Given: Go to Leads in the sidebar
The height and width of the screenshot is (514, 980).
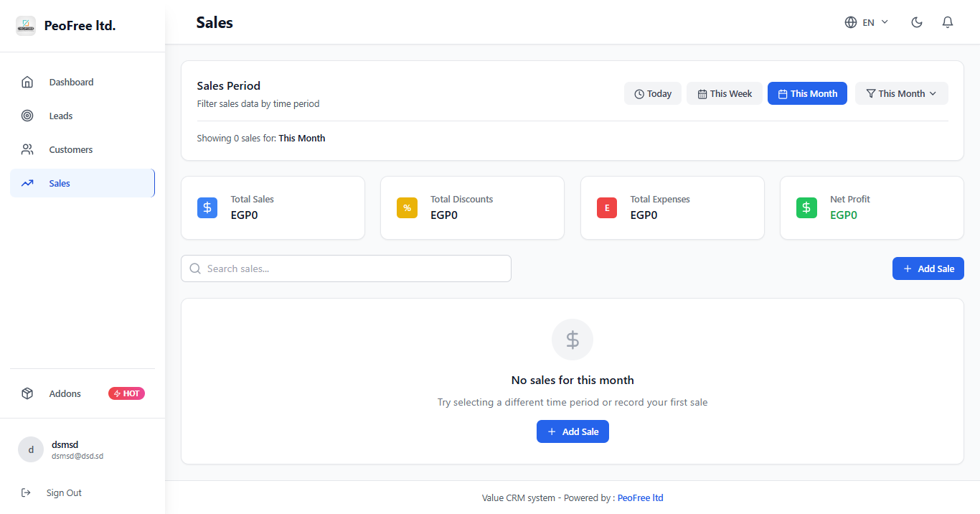Looking at the screenshot, I should 61,116.
